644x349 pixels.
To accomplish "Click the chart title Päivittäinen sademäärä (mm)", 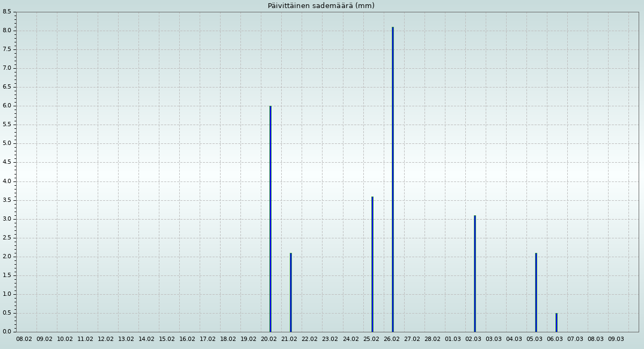I will pyautogui.click(x=321, y=6).
